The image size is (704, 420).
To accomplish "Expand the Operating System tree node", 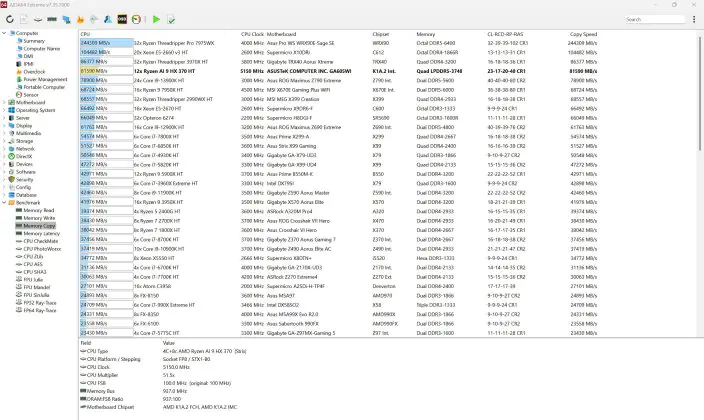I will click(4, 110).
